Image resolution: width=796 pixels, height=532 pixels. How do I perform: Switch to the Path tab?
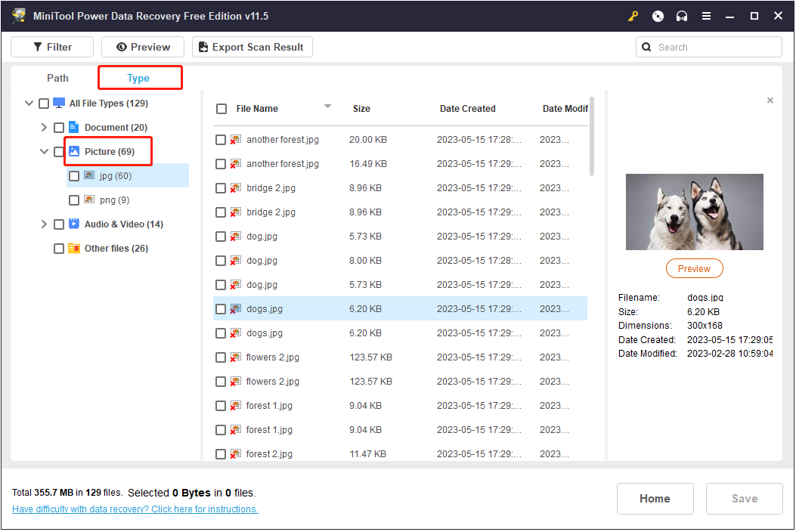point(57,77)
